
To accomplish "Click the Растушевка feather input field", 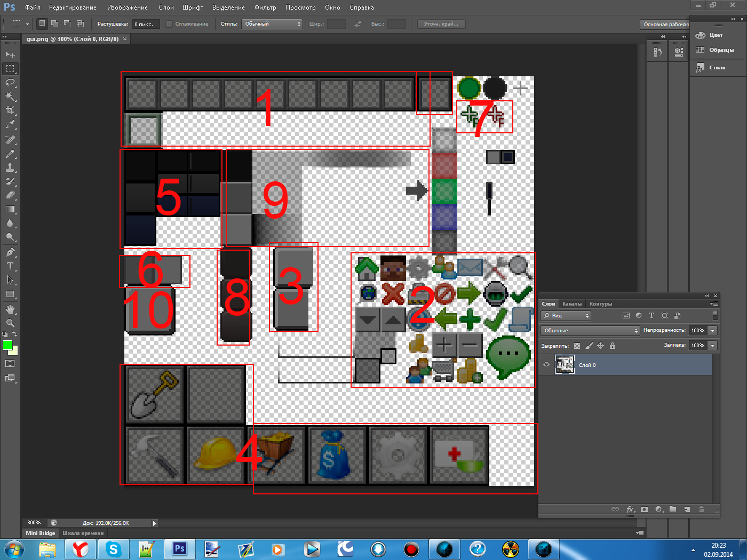I will 146,24.
